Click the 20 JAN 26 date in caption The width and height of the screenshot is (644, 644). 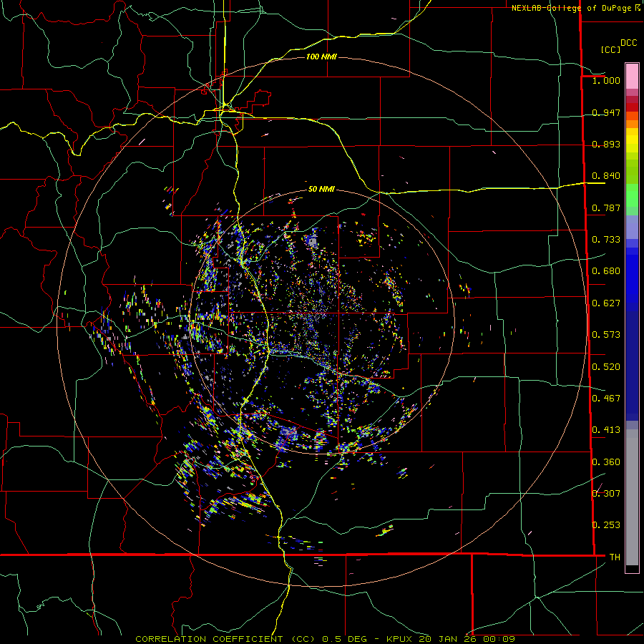tap(449, 639)
